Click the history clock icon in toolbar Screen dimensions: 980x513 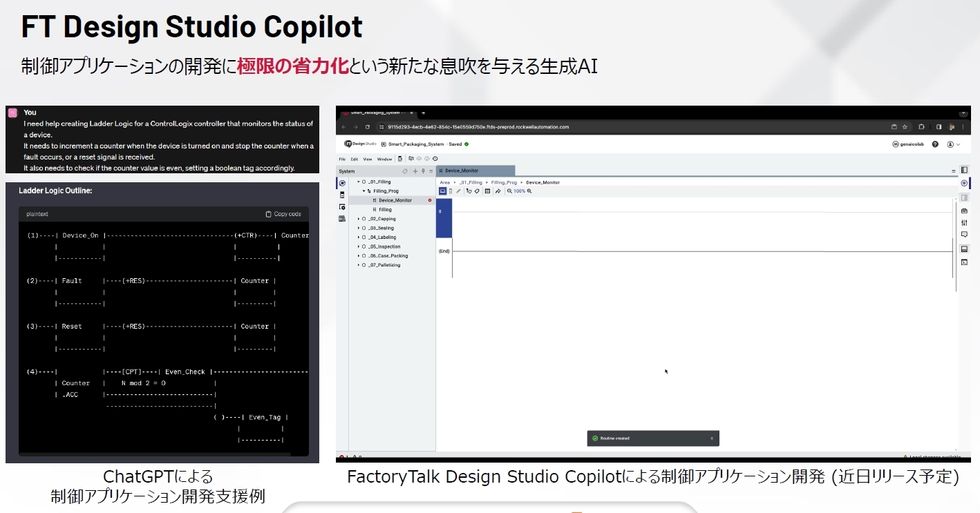point(435,159)
